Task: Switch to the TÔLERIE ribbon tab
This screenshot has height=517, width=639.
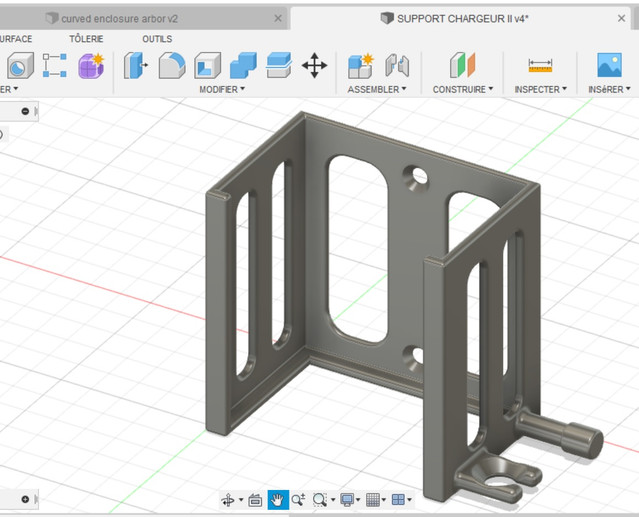Action: point(86,39)
